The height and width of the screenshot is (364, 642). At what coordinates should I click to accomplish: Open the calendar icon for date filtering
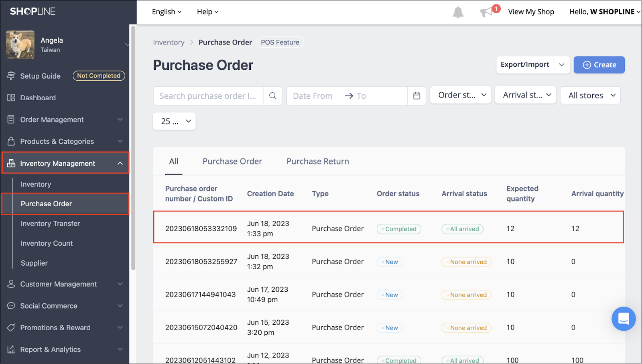(x=416, y=96)
